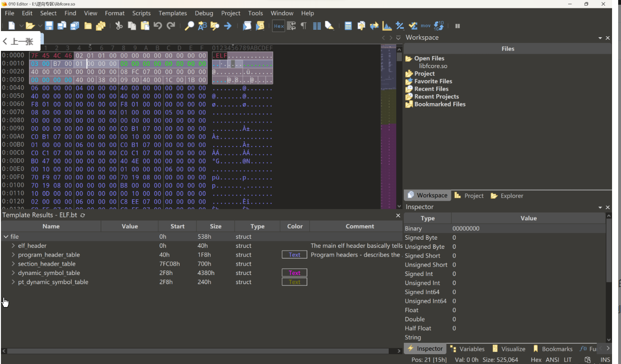Undo the last edit via toolbar
Image resolution: width=621 pixels, height=364 pixels.
click(158, 26)
